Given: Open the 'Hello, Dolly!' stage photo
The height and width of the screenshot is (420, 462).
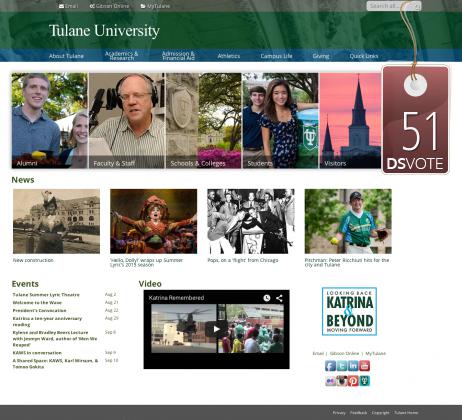Looking at the screenshot, I should coord(154,221).
